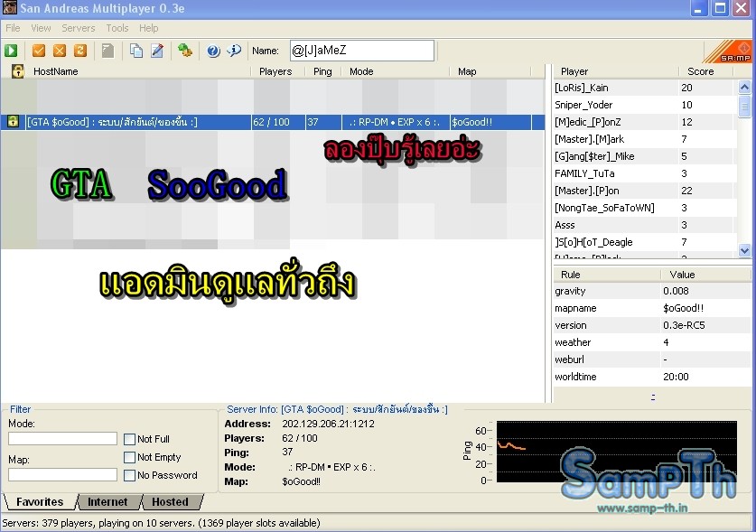Screen dimensions: 756x532
Task: Enable the Not Empty filter checkbox
Action: (129, 457)
